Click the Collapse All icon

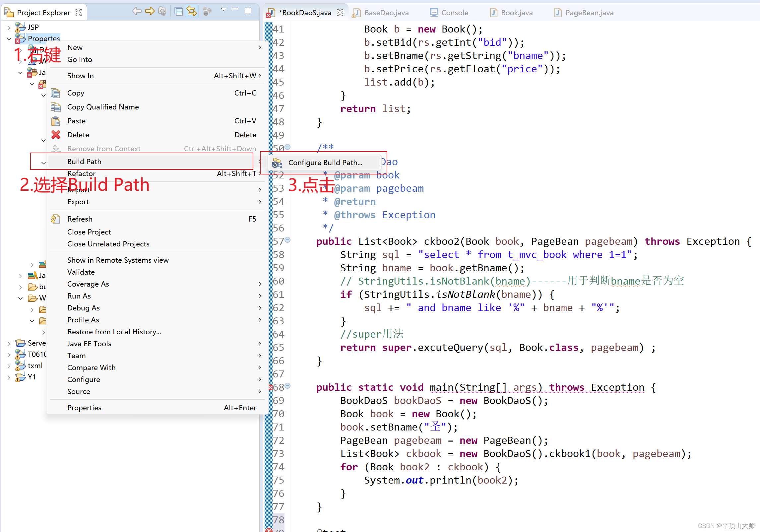[x=179, y=12]
